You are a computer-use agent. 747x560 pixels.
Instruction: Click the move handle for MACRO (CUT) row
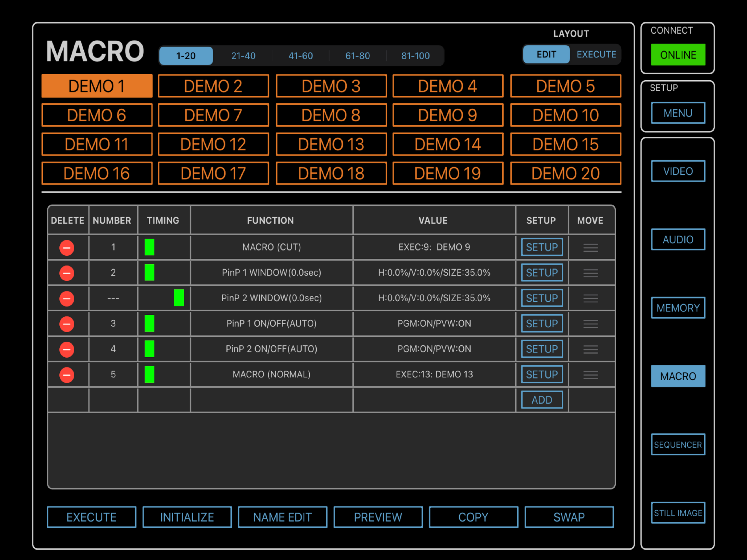click(590, 247)
